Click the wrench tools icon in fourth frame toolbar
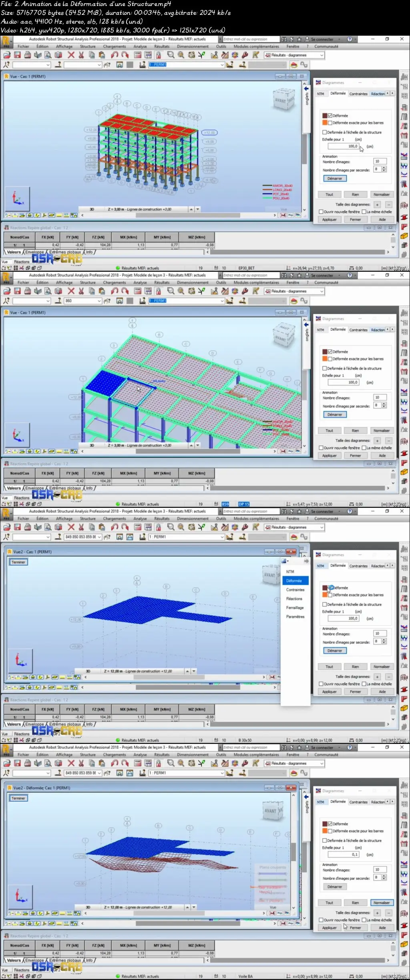Screen dimensions: 410x980 pos(245,763)
